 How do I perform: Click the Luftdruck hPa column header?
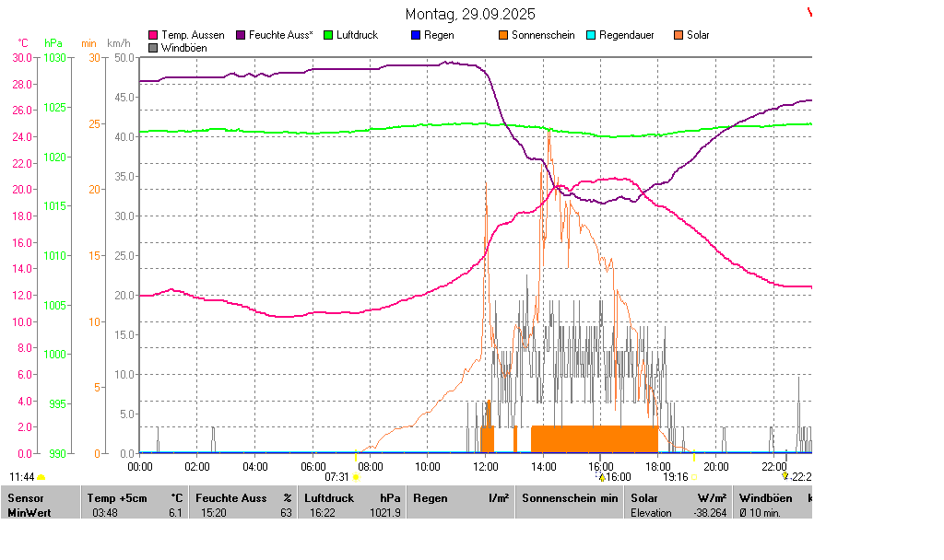[x=353, y=498]
